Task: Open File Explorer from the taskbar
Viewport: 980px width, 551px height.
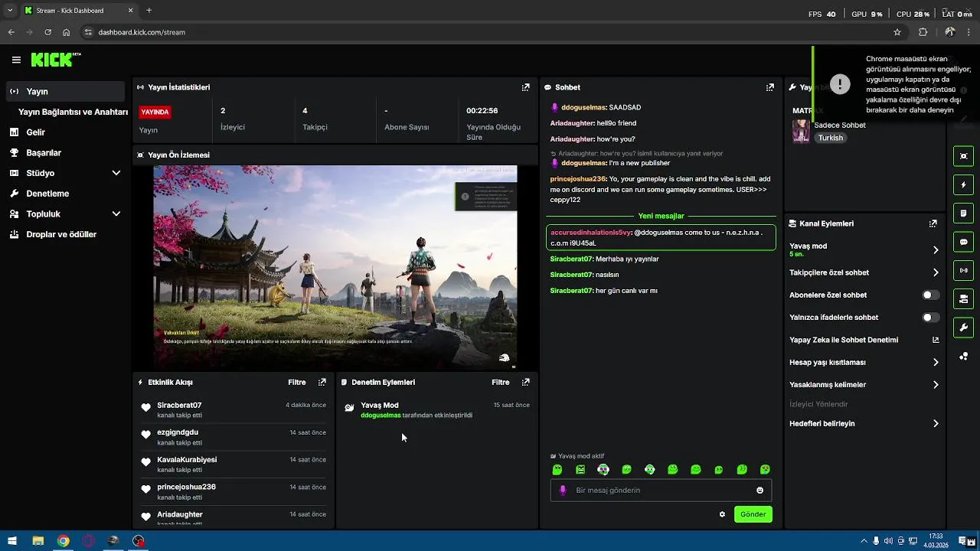Action: pyautogui.click(x=38, y=541)
